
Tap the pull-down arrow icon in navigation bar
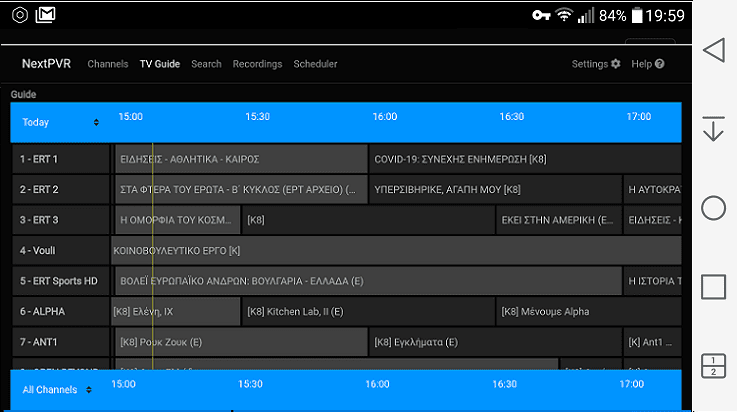(x=714, y=129)
